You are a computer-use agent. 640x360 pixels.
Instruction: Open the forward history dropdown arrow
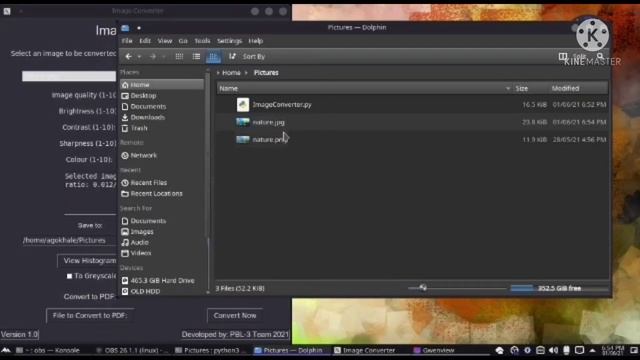[164, 56]
